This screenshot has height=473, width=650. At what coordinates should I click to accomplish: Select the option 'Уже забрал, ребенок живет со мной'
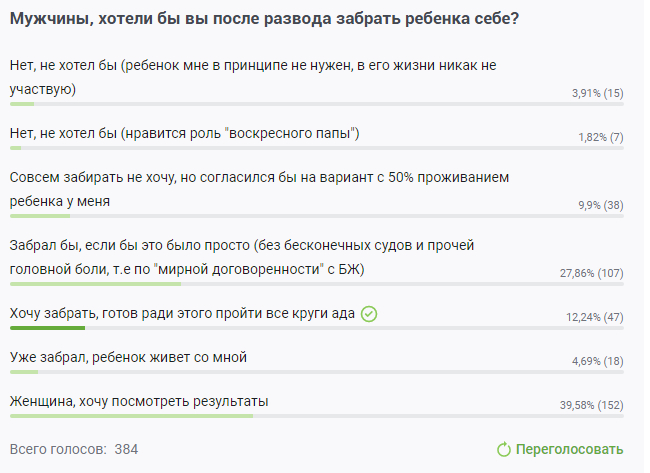128,356
